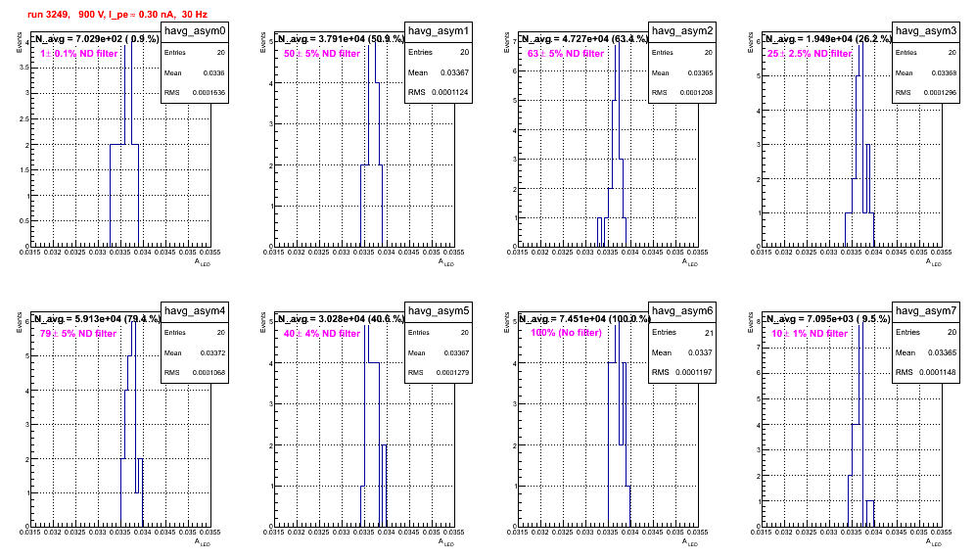Click the 79± 5% ND filter label
The width and height of the screenshot is (975, 560).
[x=78, y=334]
